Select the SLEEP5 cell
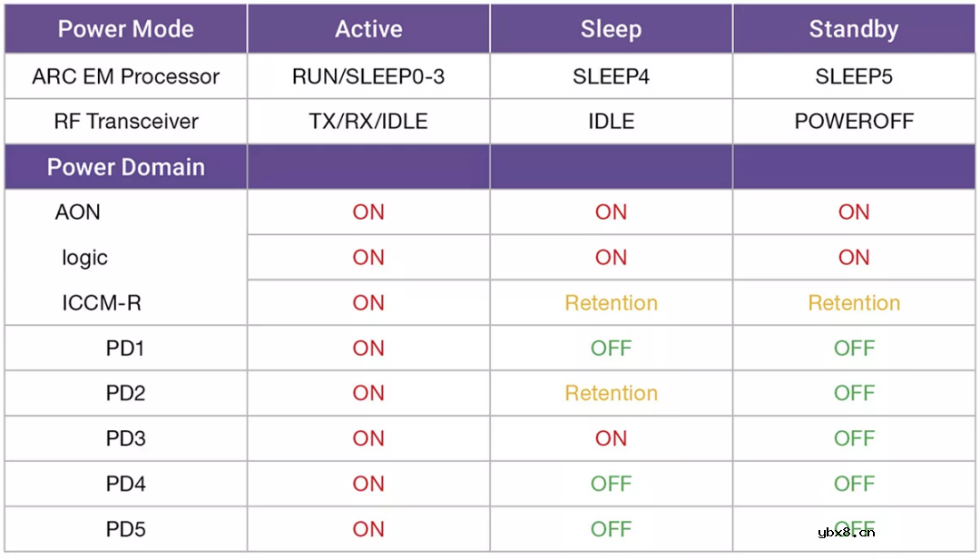 point(854,76)
